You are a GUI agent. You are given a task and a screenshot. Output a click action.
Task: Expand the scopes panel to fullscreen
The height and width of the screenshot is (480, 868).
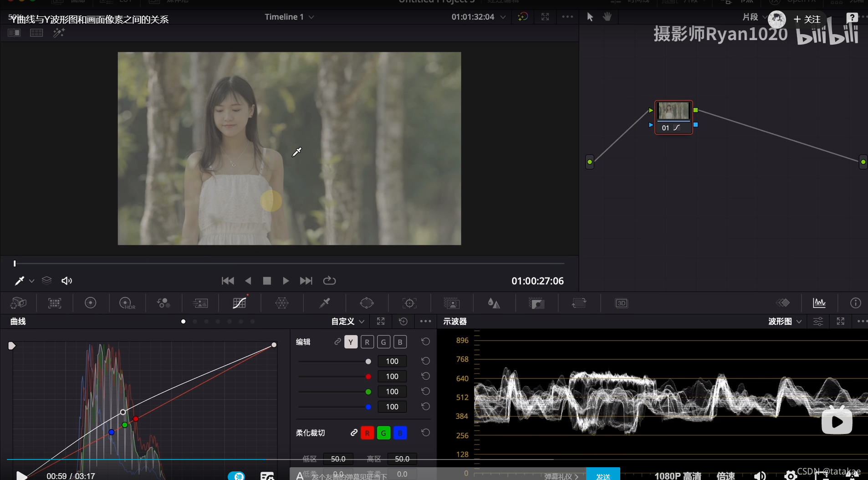pos(841,322)
